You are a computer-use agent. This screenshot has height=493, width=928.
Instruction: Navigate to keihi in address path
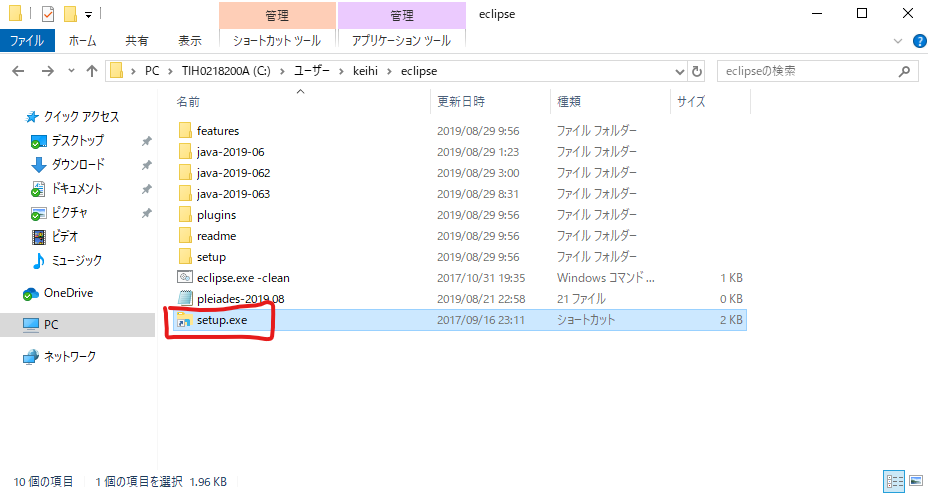tap(365, 71)
